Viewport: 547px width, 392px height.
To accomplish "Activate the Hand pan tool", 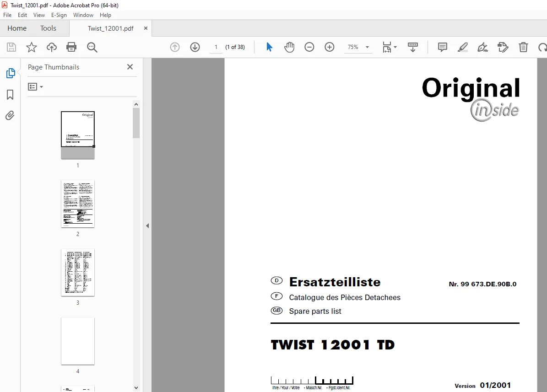I will pos(289,47).
